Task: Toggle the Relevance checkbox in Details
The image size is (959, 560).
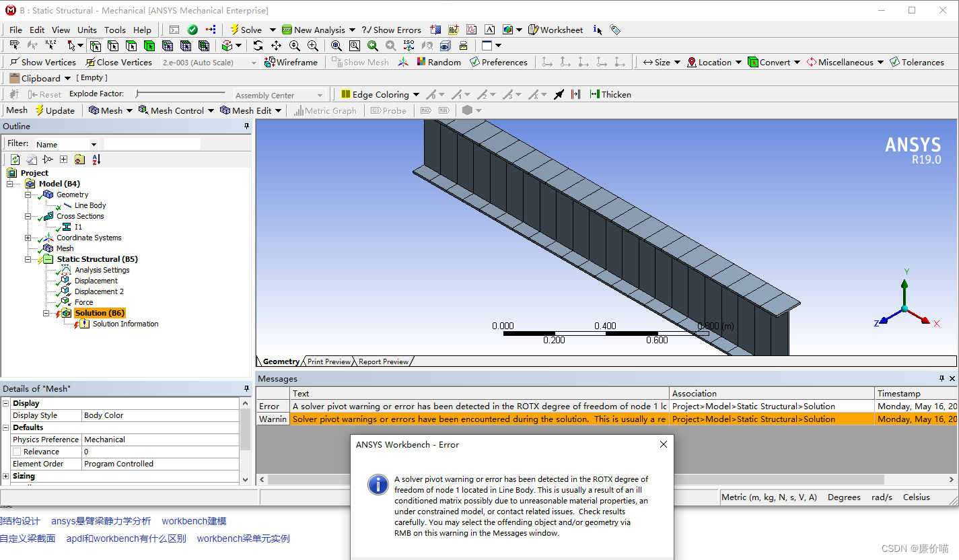Action: [x=17, y=452]
